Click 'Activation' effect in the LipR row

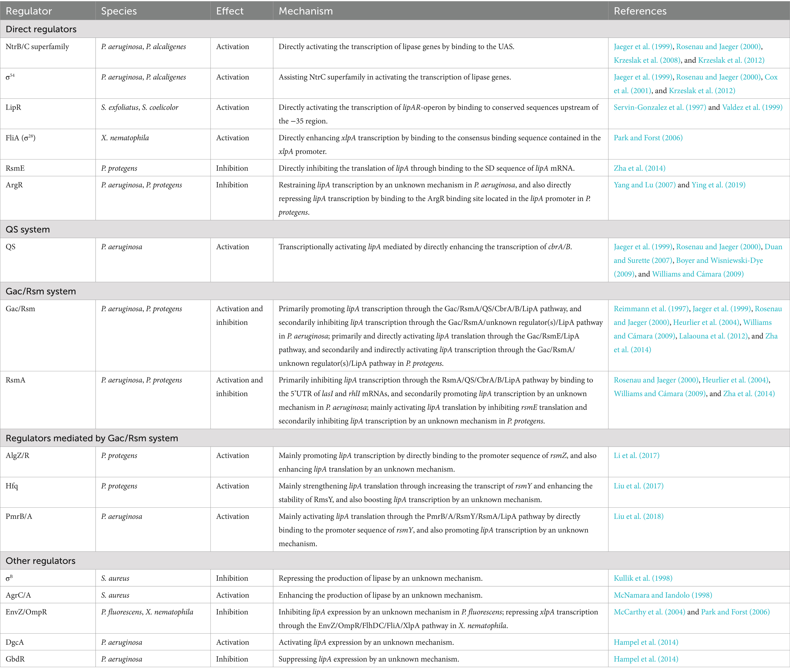(x=232, y=107)
